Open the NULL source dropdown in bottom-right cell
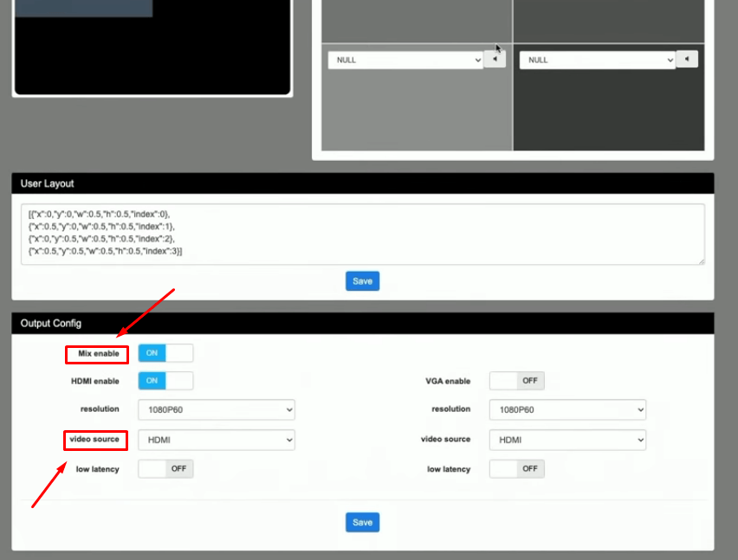The image size is (738, 560). (x=597, y=60)
